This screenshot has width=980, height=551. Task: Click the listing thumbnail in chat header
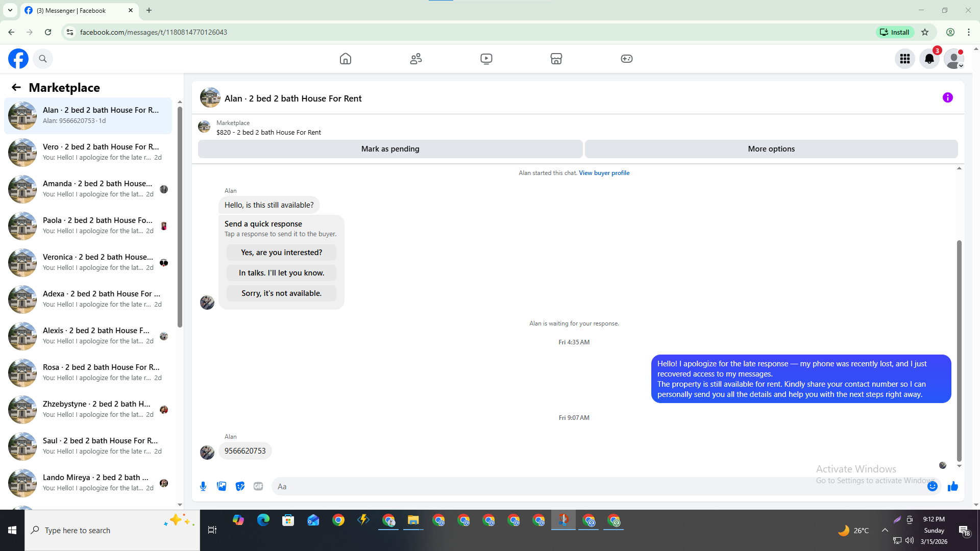point(210,98)
